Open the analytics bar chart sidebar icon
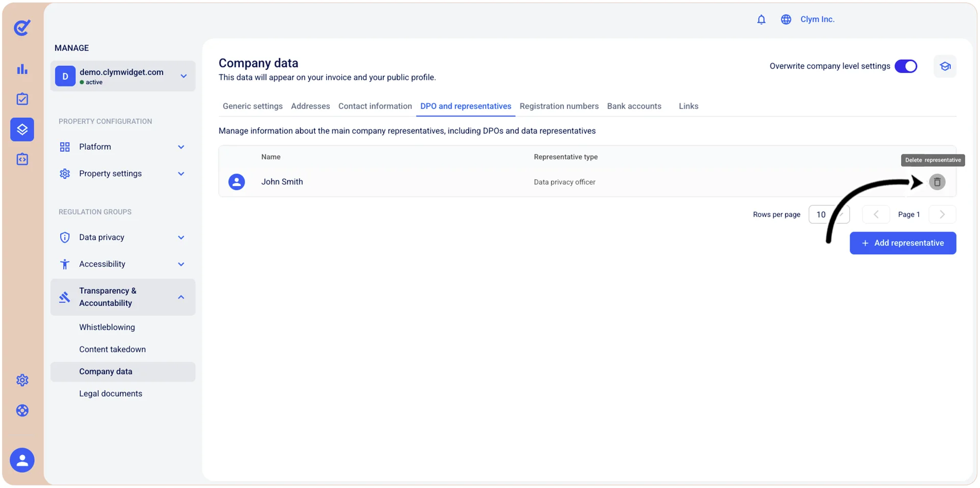This screenshot has width=980, height=488. tap(22, 69)
